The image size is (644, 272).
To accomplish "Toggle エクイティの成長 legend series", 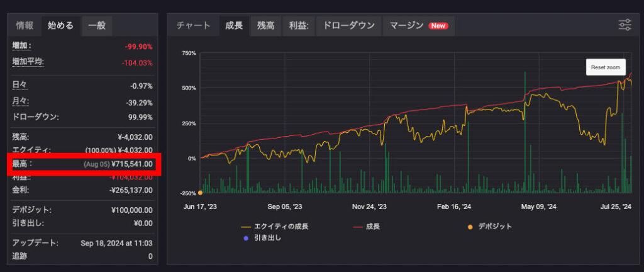I will pyautogui.click(x=275, y=227).
